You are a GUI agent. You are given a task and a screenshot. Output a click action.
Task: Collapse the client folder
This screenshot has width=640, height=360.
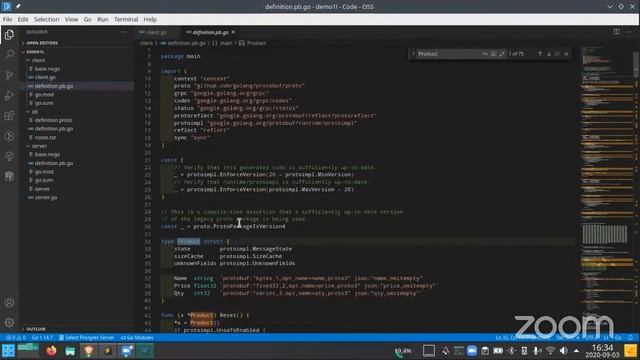point(38,60)
